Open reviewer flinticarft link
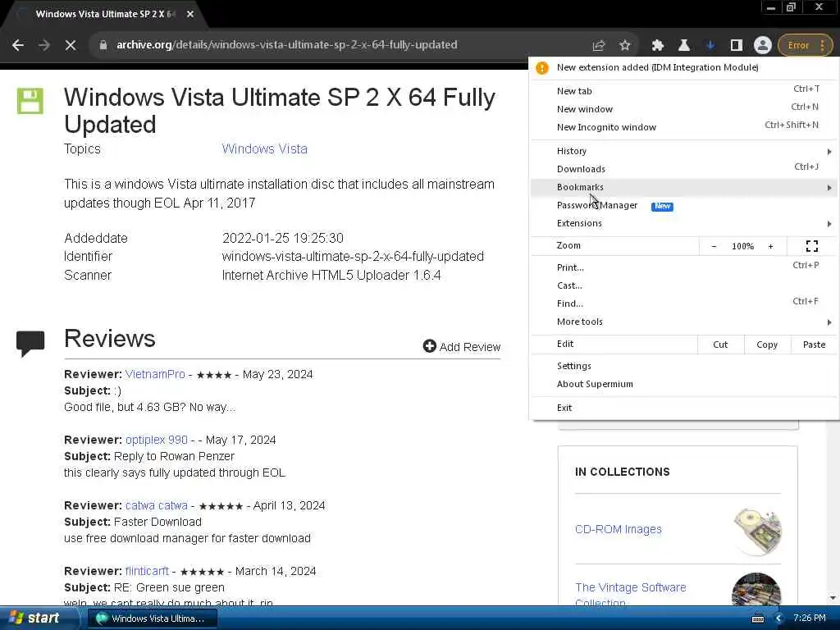This screenshot has width=840, height=630. 147,572
